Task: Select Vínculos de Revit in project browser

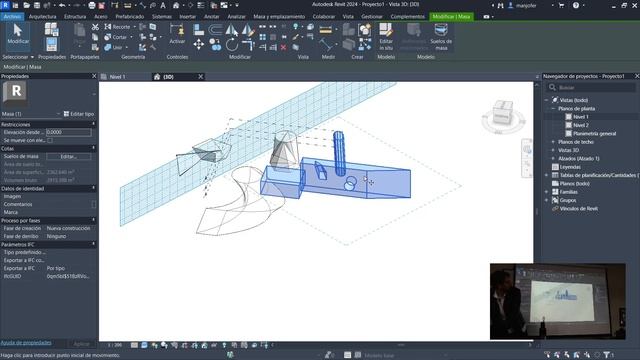Action: (579, 209)
